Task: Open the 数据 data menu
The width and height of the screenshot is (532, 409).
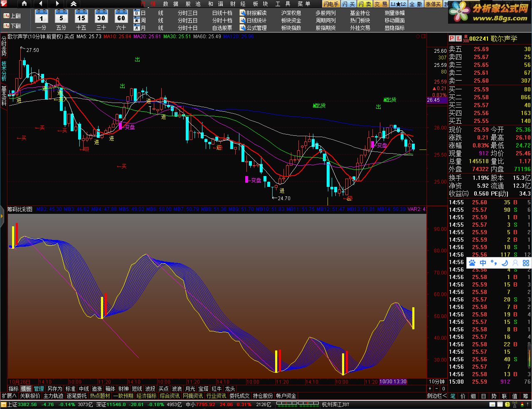Action: point(171,4)
